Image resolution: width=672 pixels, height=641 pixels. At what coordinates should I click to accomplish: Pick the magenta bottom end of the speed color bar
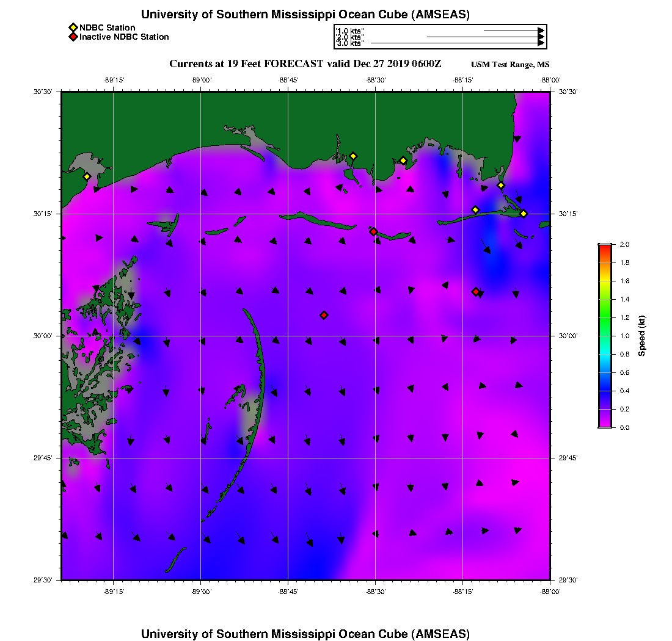point(604,425)
